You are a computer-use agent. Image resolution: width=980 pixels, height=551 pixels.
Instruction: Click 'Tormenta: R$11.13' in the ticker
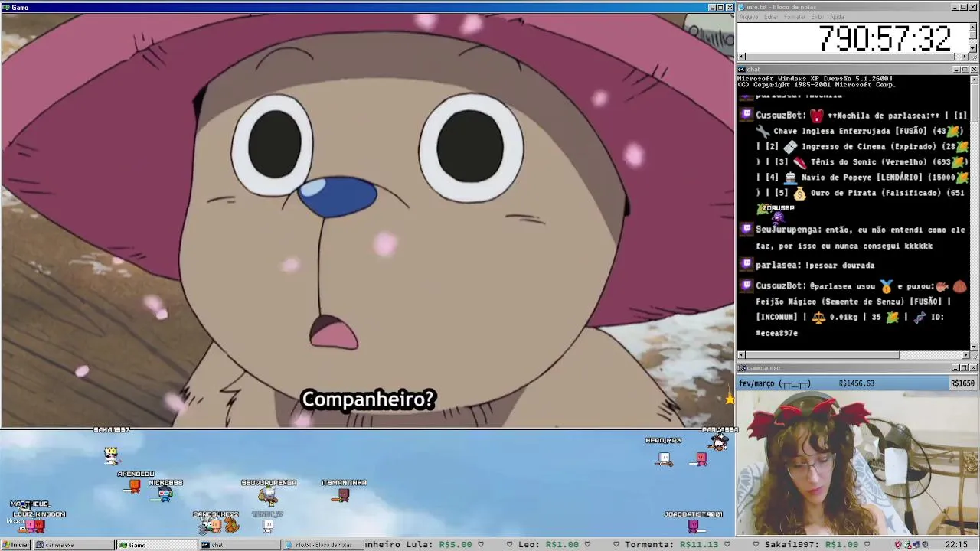(x=672, y=545)
